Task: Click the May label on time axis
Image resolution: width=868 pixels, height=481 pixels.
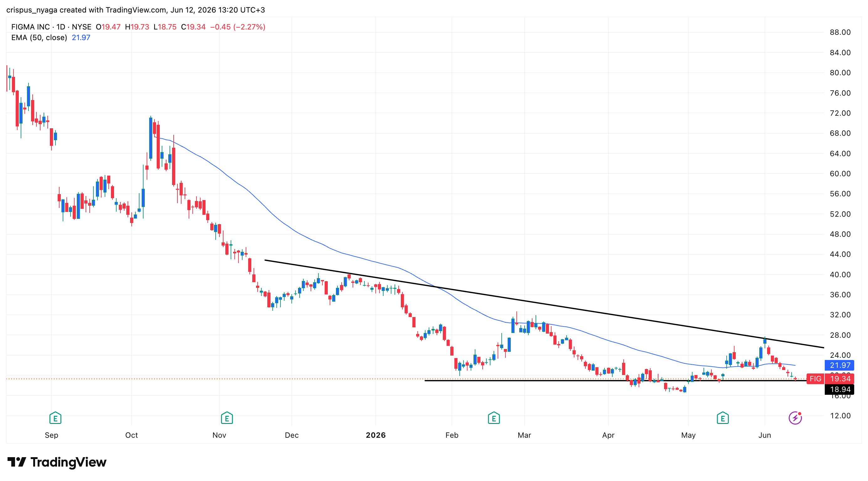Action: 688,435
